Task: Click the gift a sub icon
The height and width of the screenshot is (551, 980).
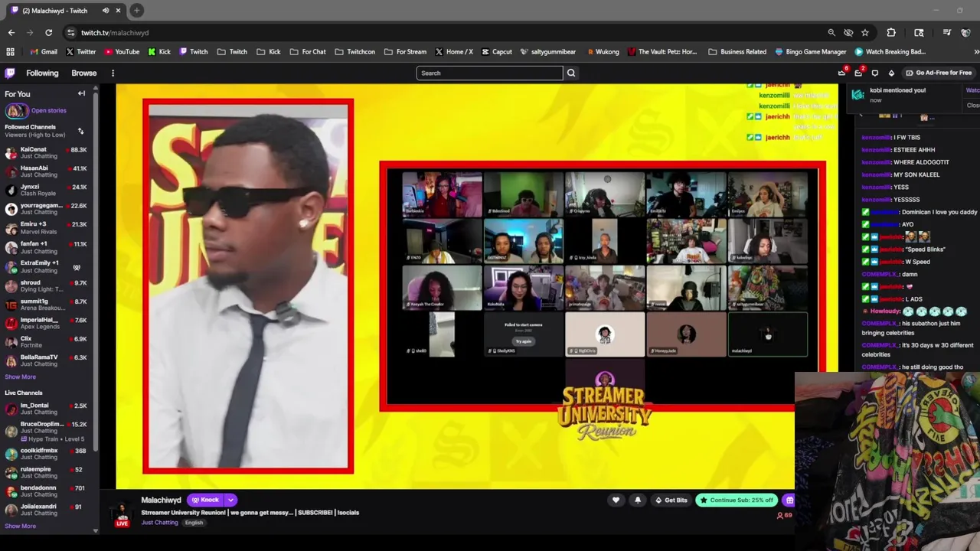Action: [x=789, y=500]
